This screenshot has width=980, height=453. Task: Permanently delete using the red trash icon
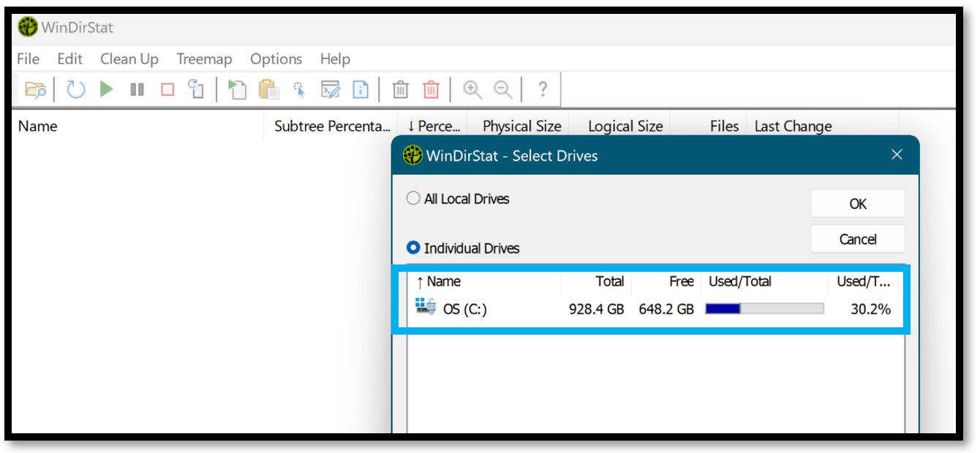431,89
